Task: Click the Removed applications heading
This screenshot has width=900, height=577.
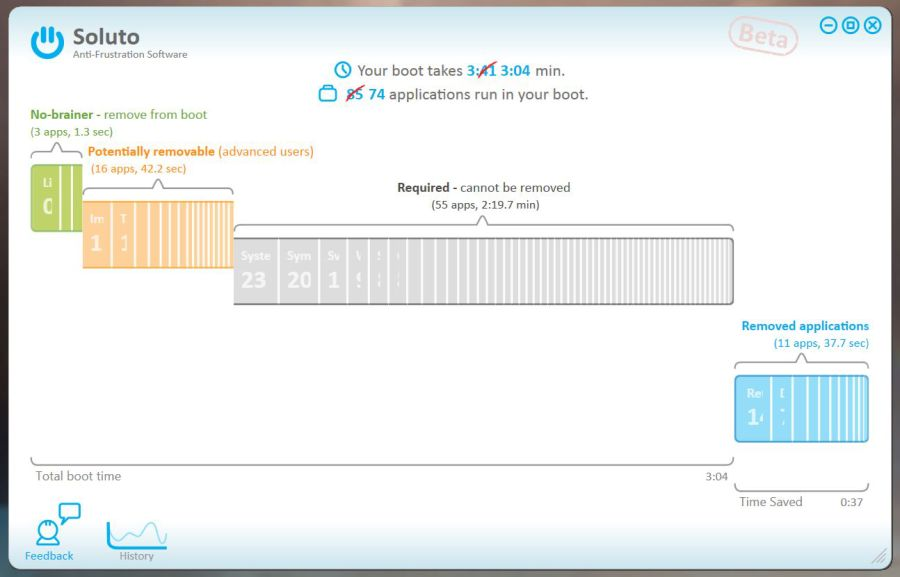Action: [x=805, y=326]
